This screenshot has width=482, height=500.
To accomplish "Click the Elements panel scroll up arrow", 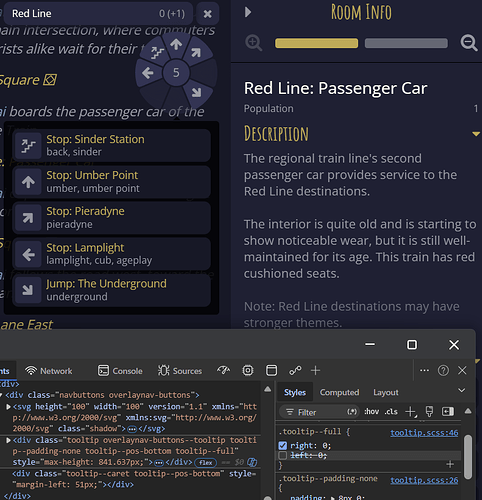I will coord(268,389).
